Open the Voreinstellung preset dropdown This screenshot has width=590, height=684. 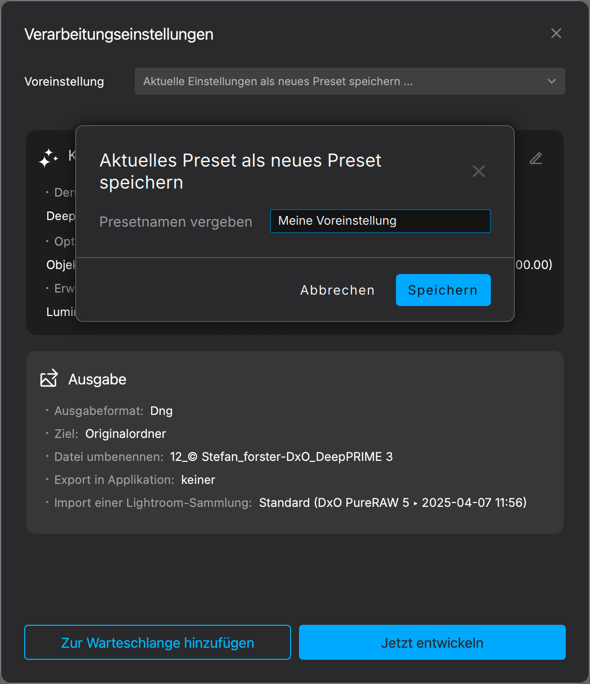pyautogui.click(x=350, y=81)
